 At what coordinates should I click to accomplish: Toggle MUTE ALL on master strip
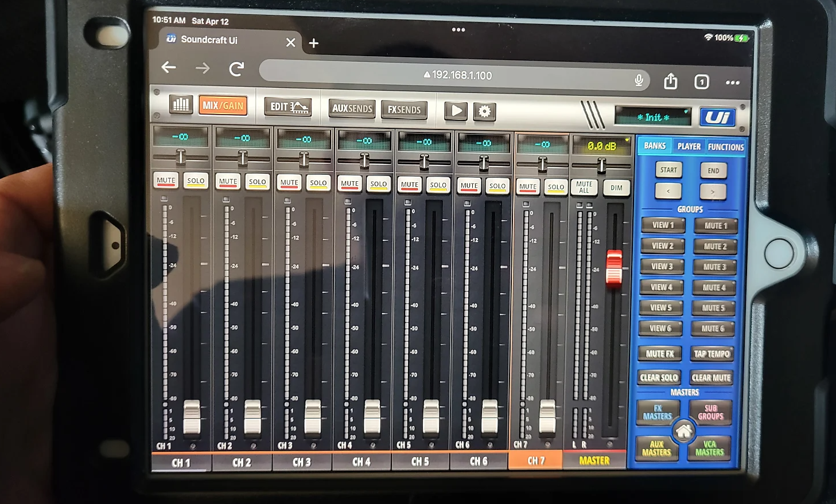tap(584, 187)
